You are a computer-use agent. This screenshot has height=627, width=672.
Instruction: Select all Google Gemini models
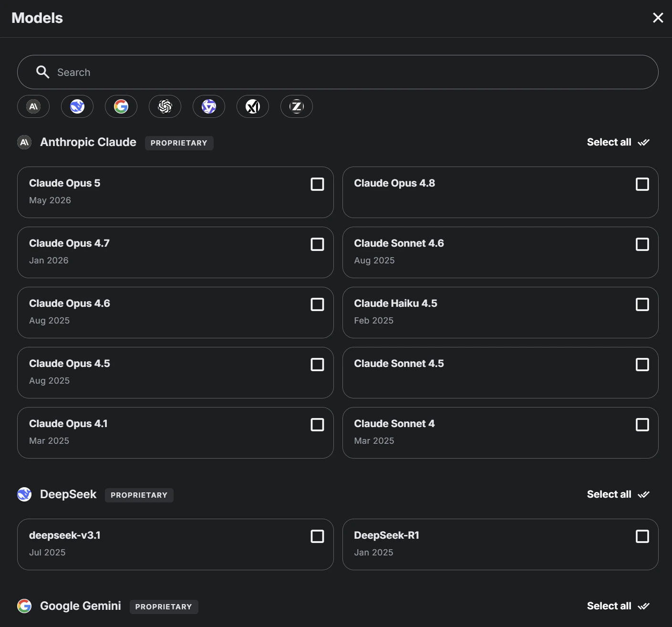[618, 606]
